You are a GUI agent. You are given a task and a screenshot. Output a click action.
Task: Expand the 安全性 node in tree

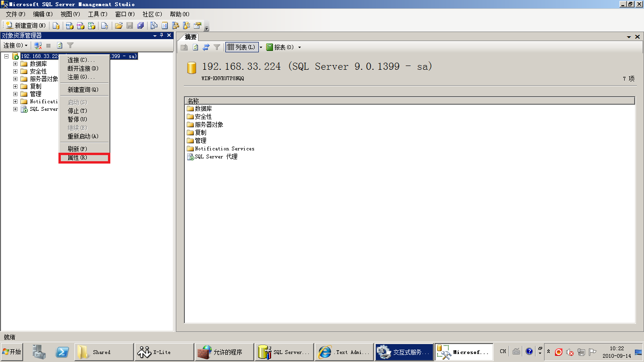point(15,71)
